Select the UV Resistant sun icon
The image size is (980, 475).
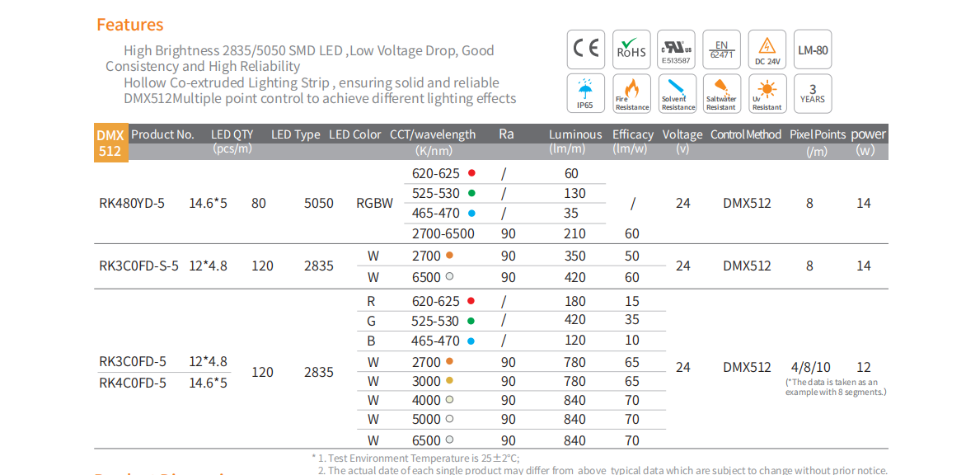767,94
